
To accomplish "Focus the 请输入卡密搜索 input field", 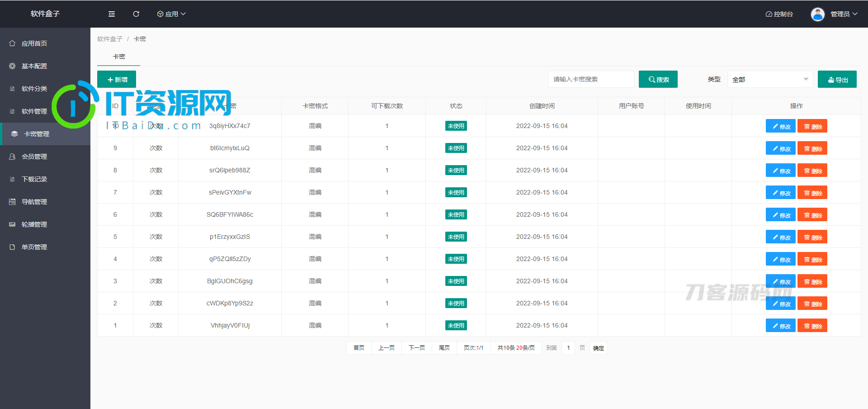I will pos(591,79).
